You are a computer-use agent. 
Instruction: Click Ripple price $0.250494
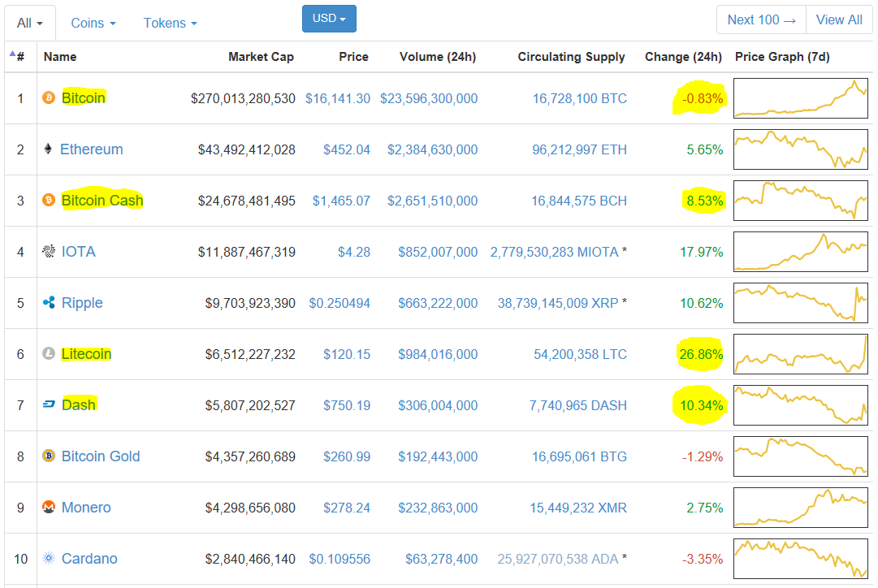tap(340, 303)
